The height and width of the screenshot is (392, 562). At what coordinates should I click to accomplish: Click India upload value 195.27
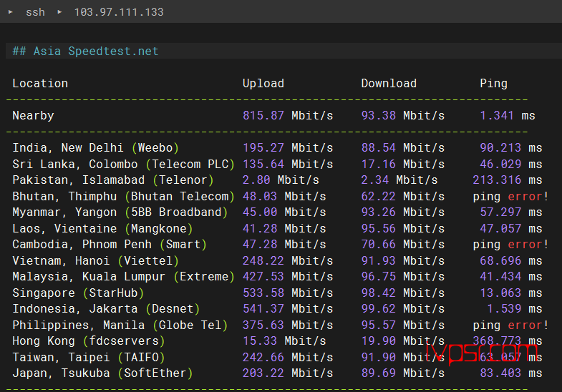point(263,148)
